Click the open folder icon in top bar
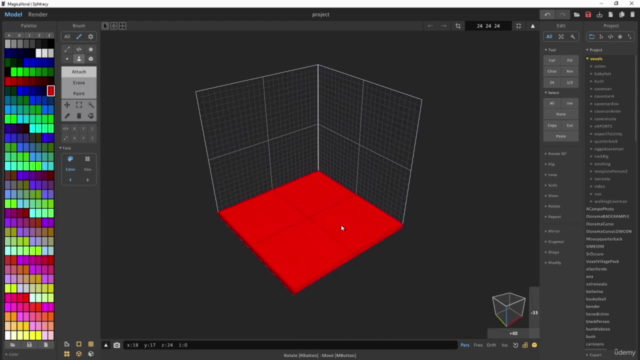This screenshot has width=640, height=360. pyautogui.click(x=577, y=15)
